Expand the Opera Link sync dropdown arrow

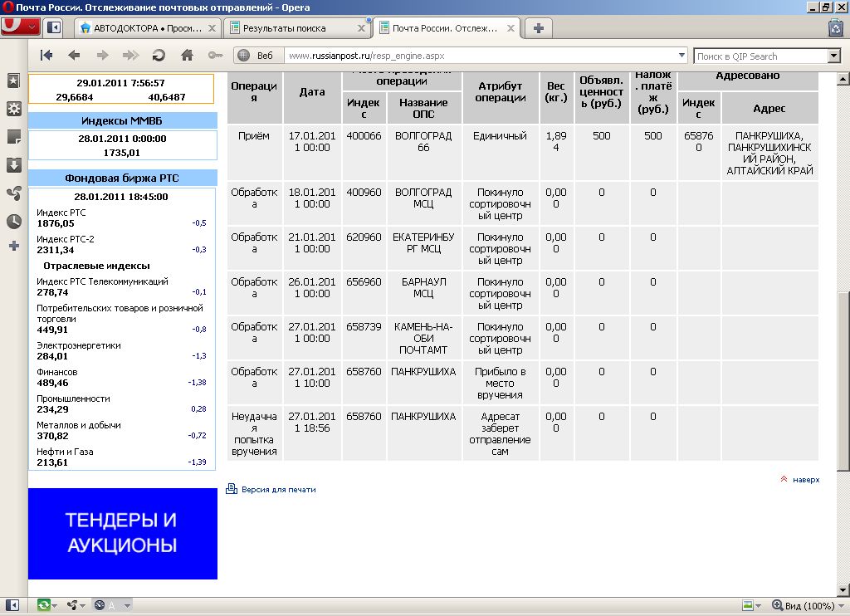coord(55,606)
